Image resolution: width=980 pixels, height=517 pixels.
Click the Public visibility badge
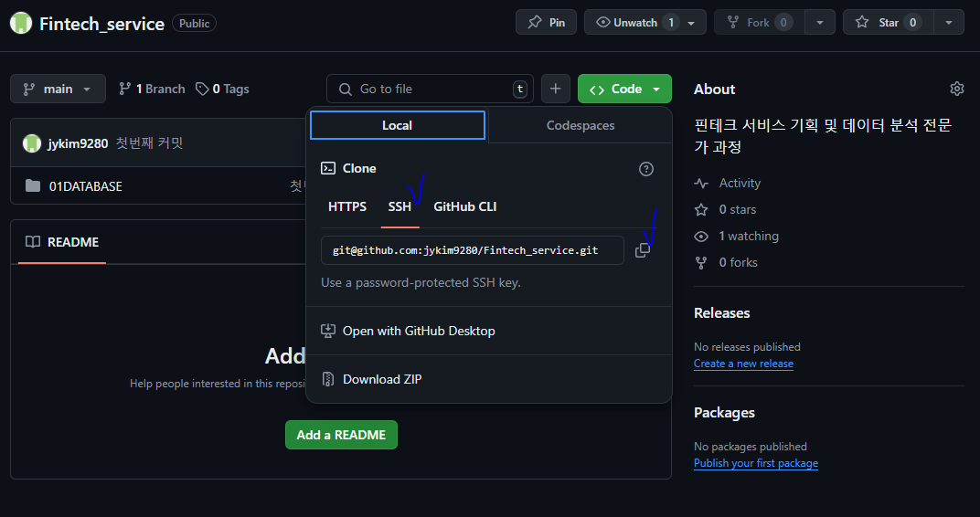point(195,23)
